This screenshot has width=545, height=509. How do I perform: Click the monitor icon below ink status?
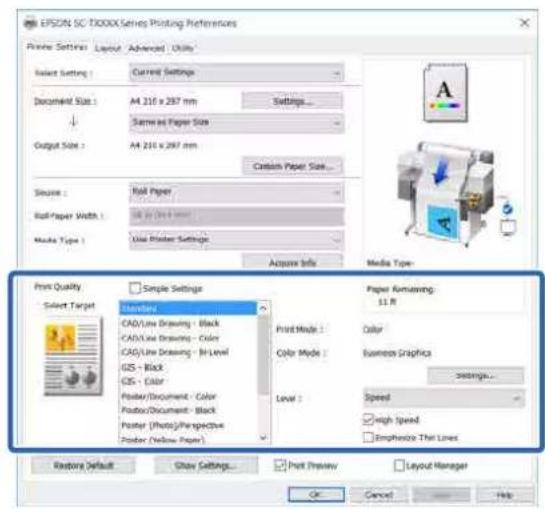508,228
